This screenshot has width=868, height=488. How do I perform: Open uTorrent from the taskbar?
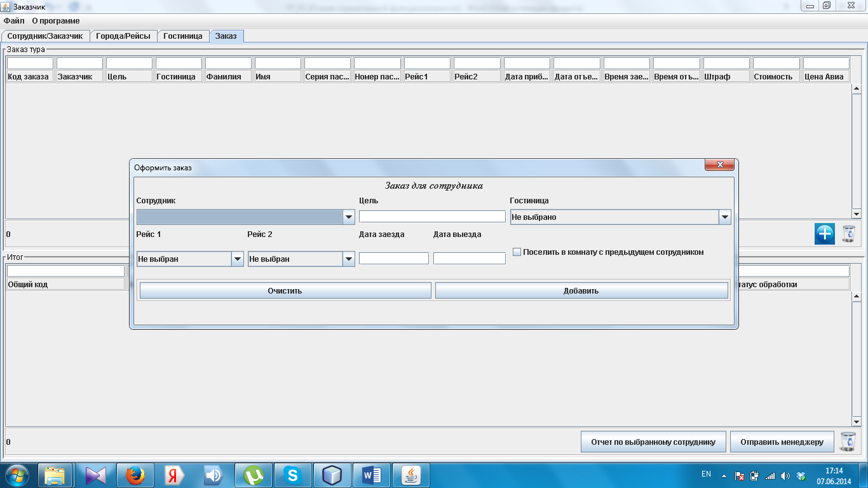pyautogui.click(x=254, y=475)
